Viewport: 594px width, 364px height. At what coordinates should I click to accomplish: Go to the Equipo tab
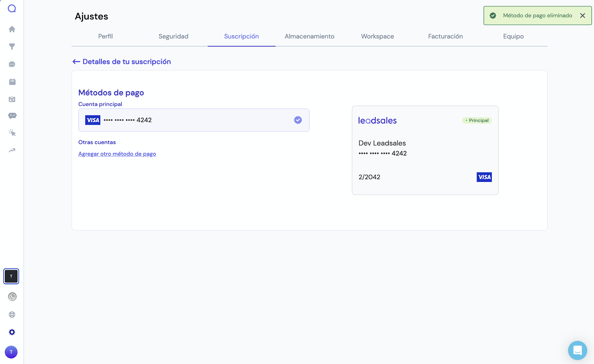click(x=513, y=36)
